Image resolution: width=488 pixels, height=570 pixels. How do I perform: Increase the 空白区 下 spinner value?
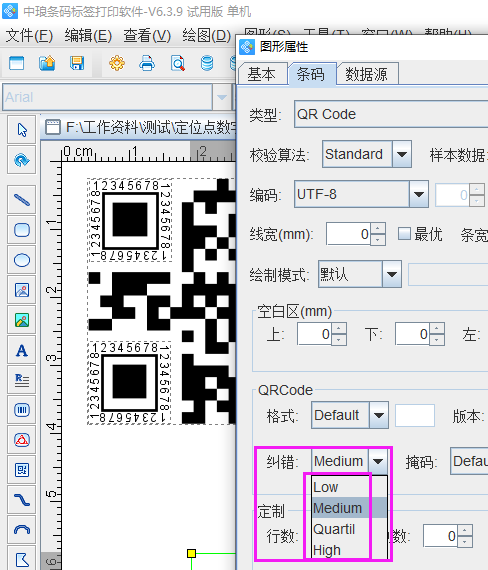tap(437, 328)
